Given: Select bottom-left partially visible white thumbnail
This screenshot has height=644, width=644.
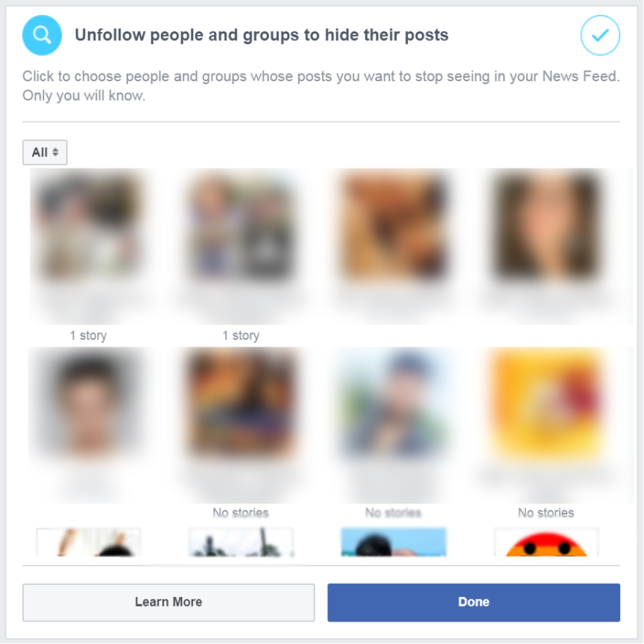Looking at the screenshot, I should (x=88, y=542).
